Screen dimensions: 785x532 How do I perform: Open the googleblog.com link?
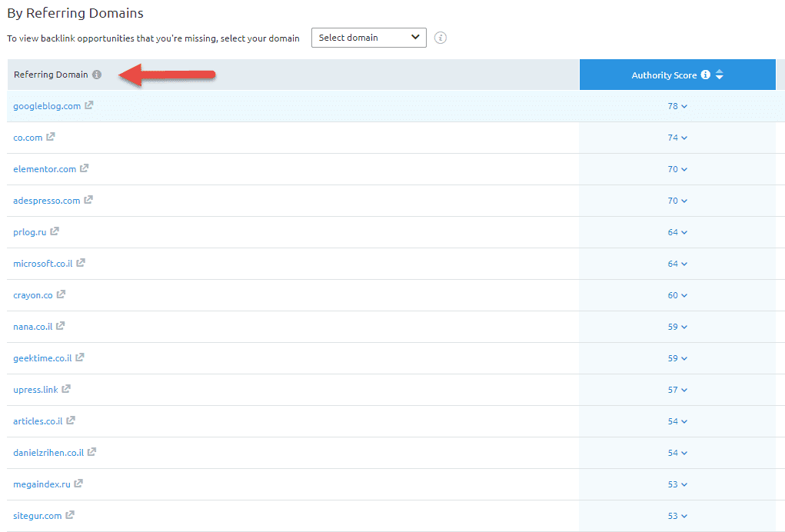47,106
